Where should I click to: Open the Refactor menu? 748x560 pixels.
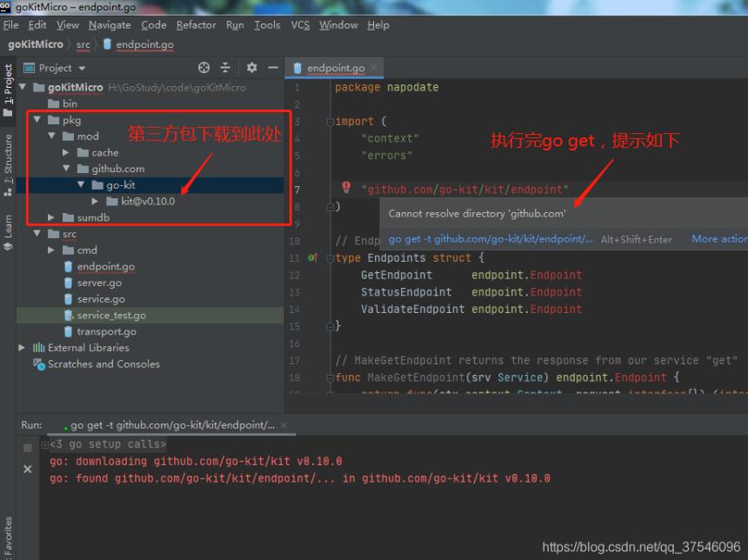196,25
